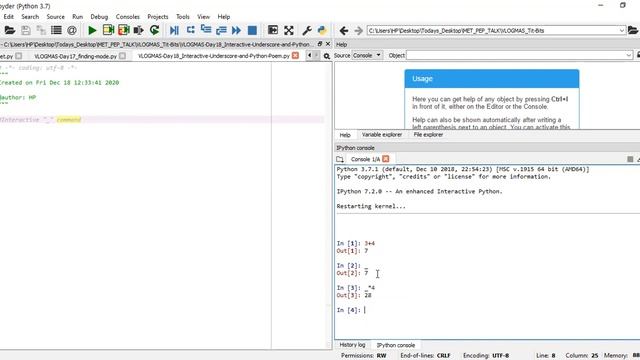Select the IPython console bottom tab

(396, 345)
